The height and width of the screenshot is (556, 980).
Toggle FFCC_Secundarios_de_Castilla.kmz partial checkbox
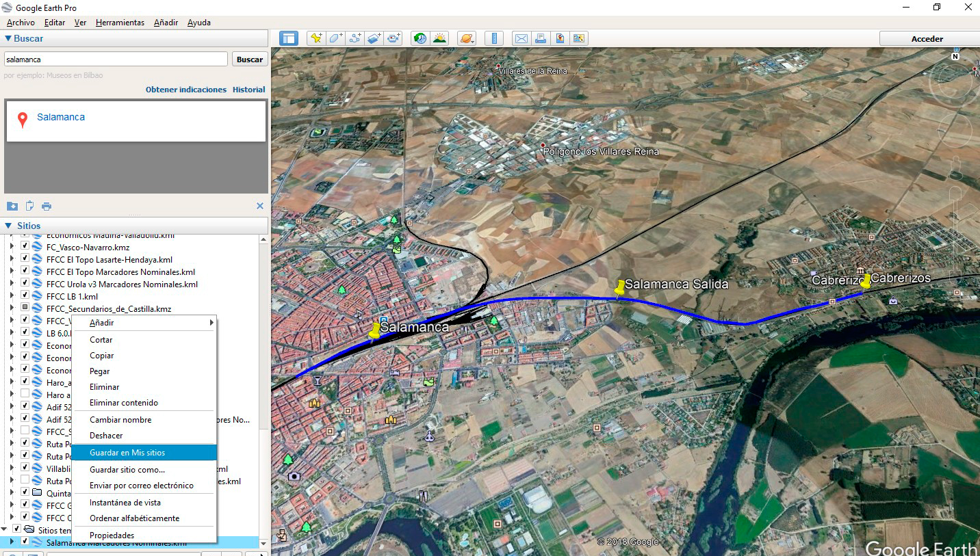click(25, 308)
